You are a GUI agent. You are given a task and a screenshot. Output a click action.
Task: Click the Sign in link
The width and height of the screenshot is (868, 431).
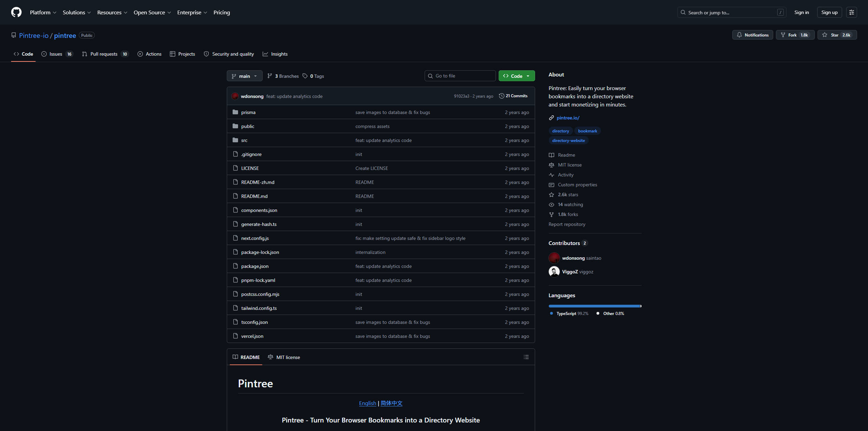pyautogui.click(x=801, y=12)
